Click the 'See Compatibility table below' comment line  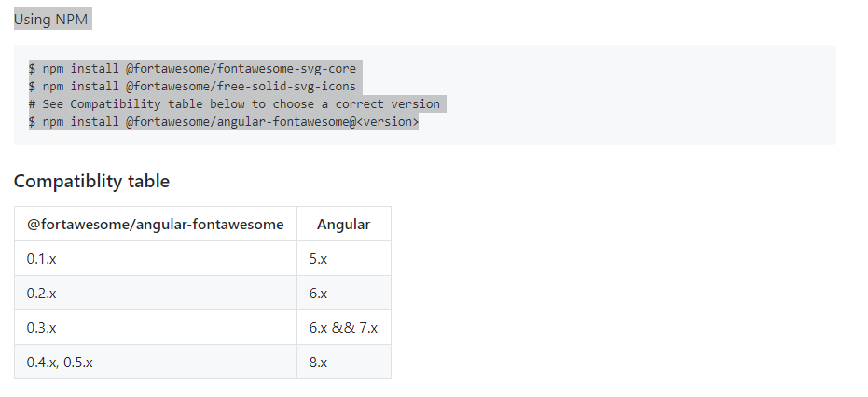[234, 104]
